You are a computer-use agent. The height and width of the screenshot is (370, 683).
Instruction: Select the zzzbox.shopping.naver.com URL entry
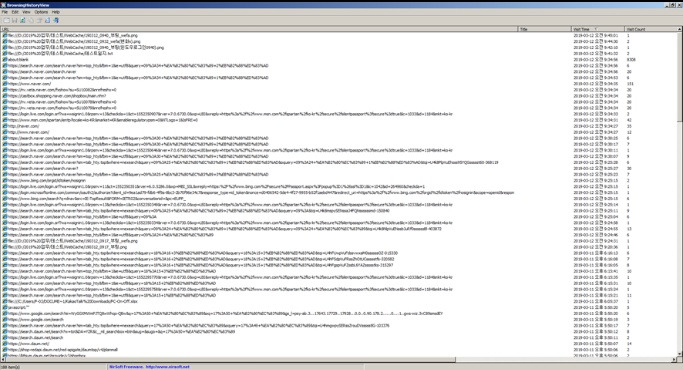click(57, 96)
